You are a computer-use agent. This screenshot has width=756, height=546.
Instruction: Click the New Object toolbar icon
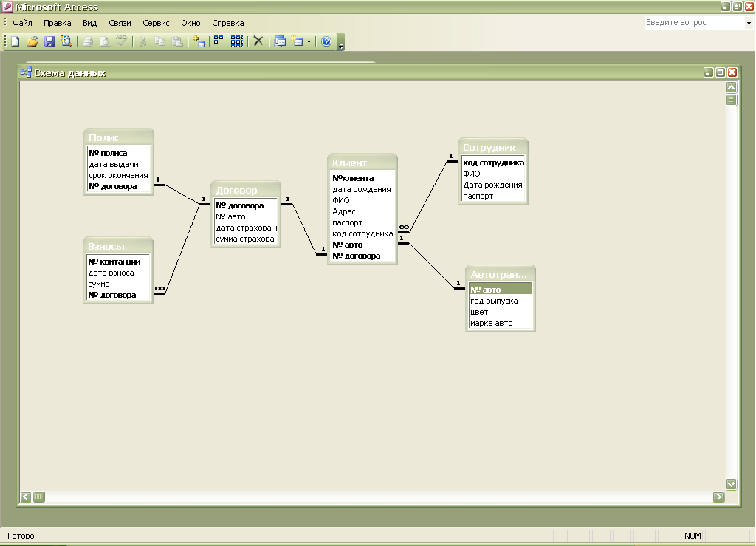(x=298, y=41)
